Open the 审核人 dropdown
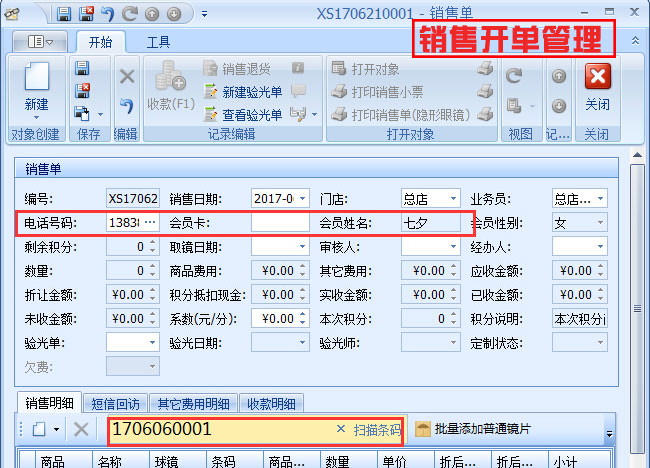The image size is (650, 468). (453, 247)
